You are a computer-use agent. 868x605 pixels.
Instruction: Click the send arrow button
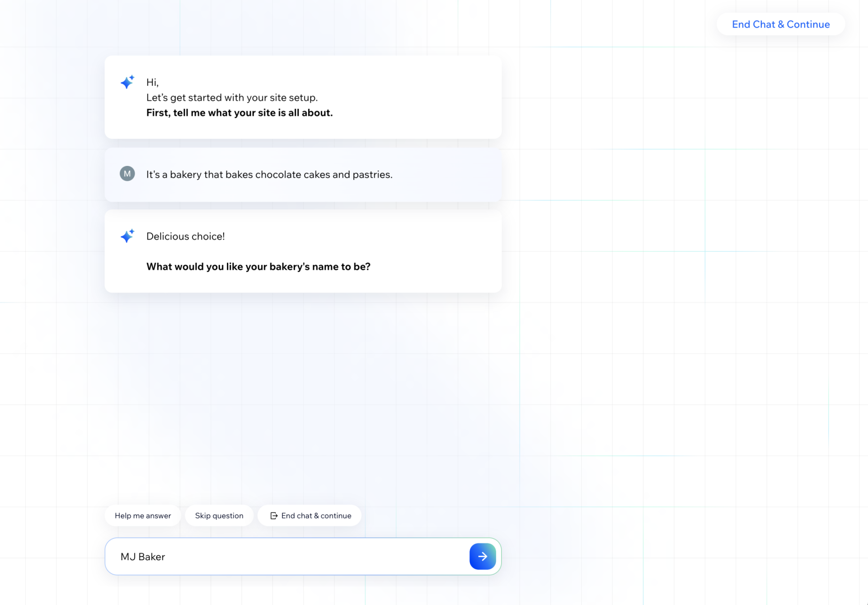point(482,556)
